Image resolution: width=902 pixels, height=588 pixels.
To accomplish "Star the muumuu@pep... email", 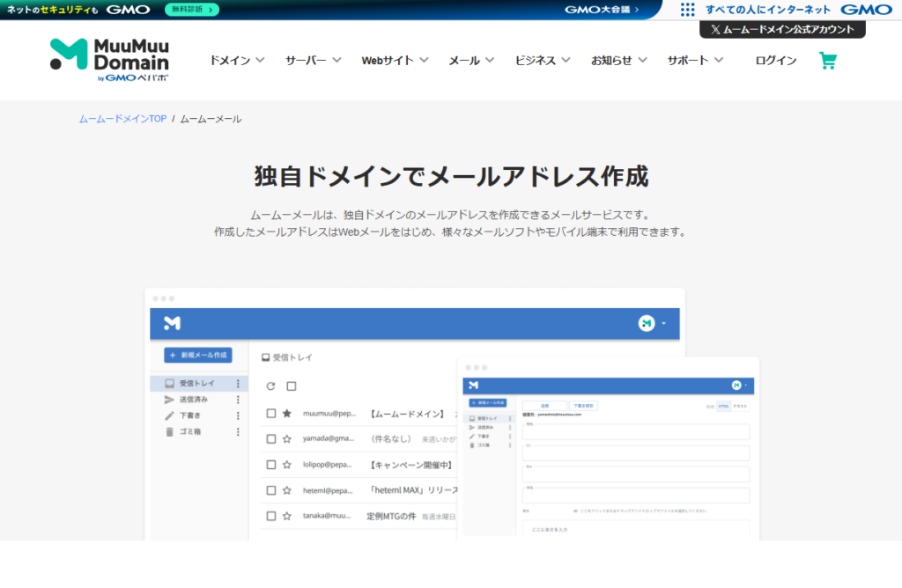I will point(286,413).
